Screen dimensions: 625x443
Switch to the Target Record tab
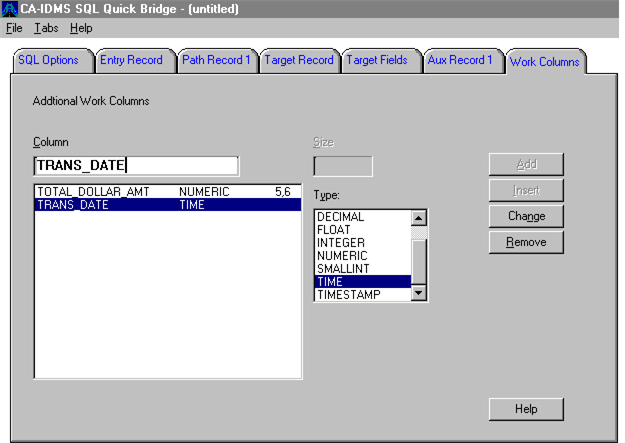[x=299, y=60]
